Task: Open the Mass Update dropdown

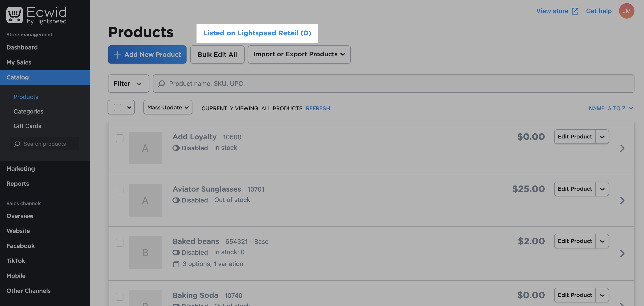Action: point(167,108)
